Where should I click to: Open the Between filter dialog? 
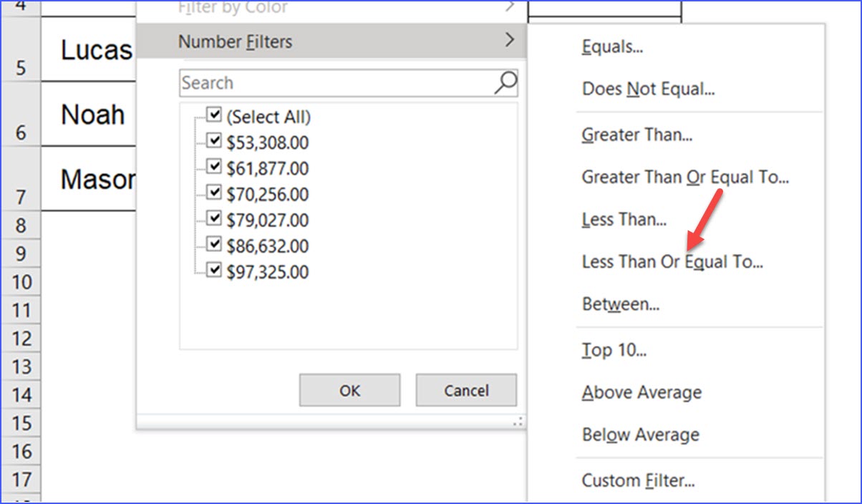tap(619, 304)
